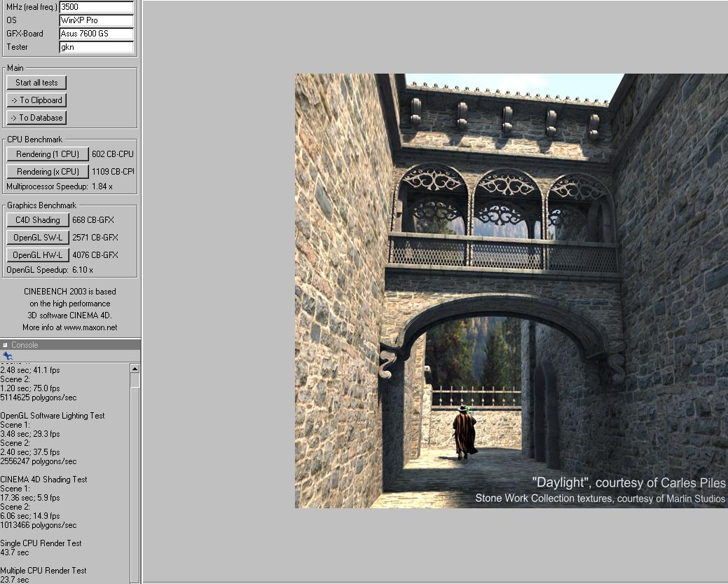Send results using To Database button

pos(36,118)
